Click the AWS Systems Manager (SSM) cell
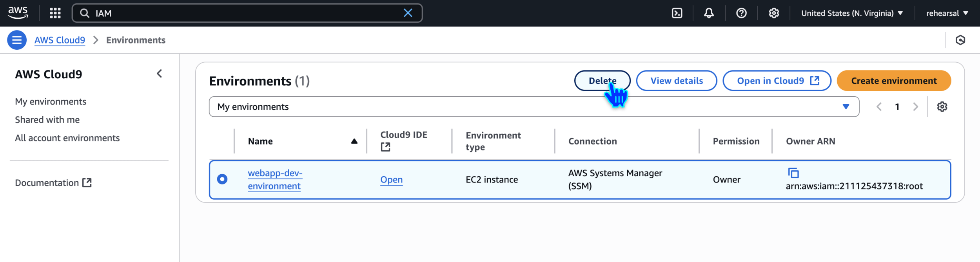980x262 pixels. coord(615,179)
